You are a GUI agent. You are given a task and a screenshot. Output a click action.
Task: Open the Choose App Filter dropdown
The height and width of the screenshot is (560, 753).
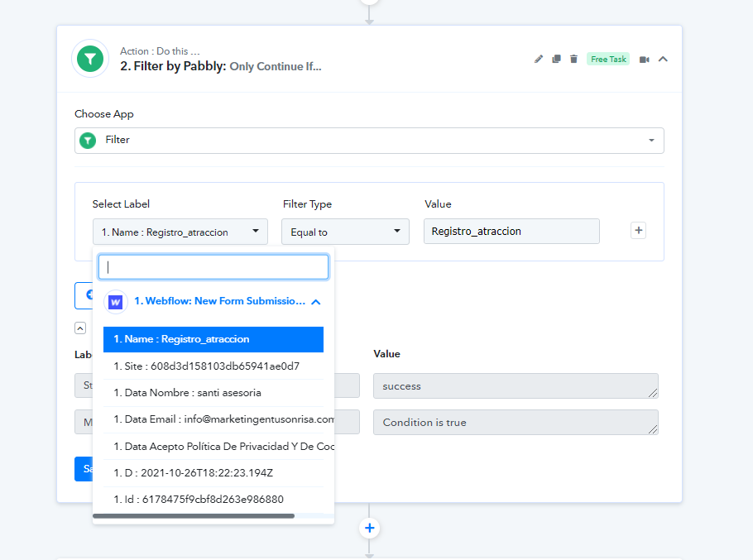369,140
